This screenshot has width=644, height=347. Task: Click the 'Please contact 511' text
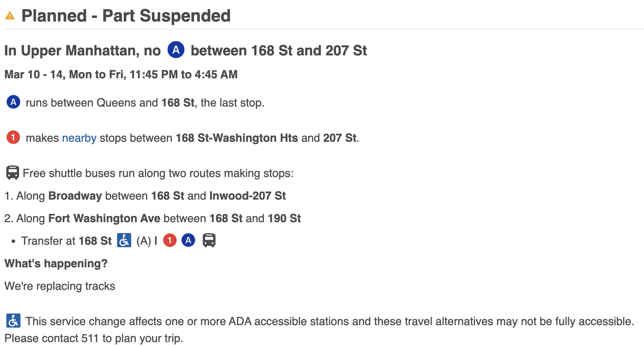tap(94, 338)
